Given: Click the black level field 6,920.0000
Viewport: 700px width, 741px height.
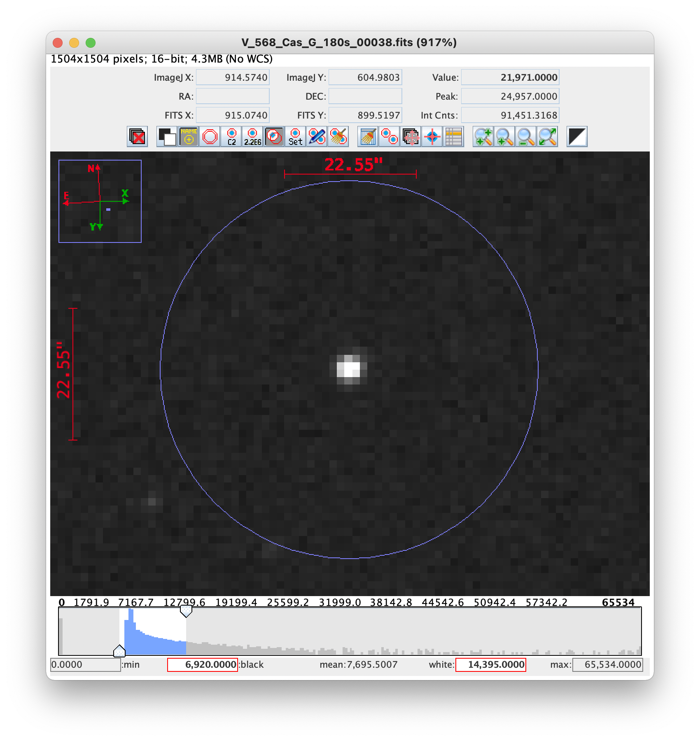Looking at the screenshot, I should [203, 665].
